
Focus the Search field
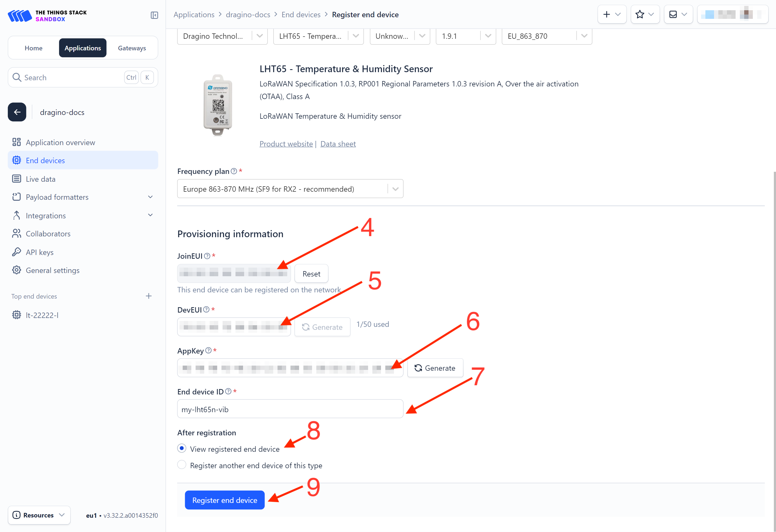coord(83,77)
